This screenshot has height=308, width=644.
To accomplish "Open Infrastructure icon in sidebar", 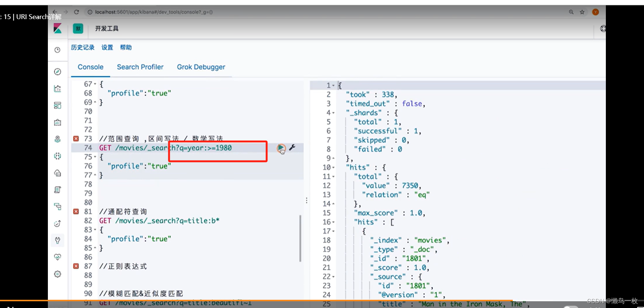I will pyautogui.click(x=58, y=173).
